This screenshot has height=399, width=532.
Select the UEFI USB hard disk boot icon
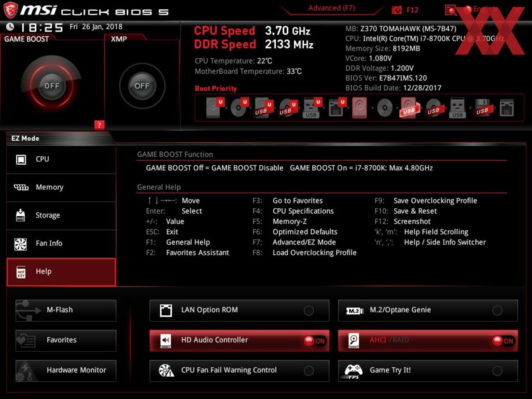coord(263,108)
